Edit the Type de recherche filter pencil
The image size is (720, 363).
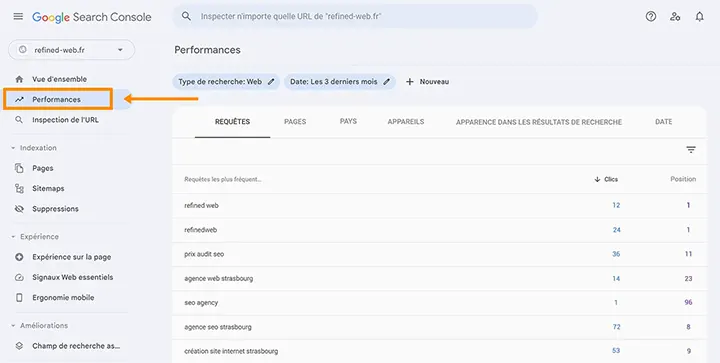pos(271,82)
